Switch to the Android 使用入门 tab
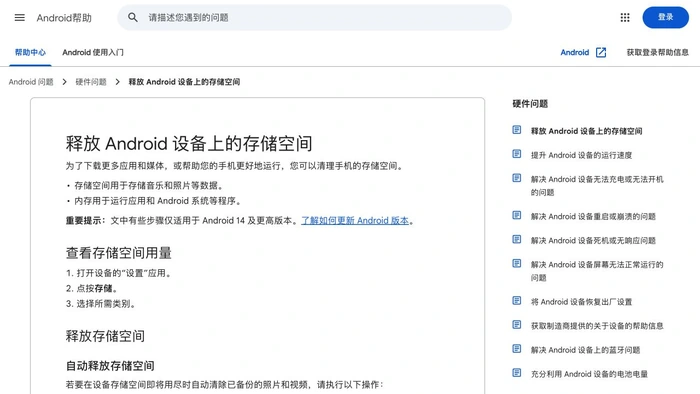 [x=93, y=52]
